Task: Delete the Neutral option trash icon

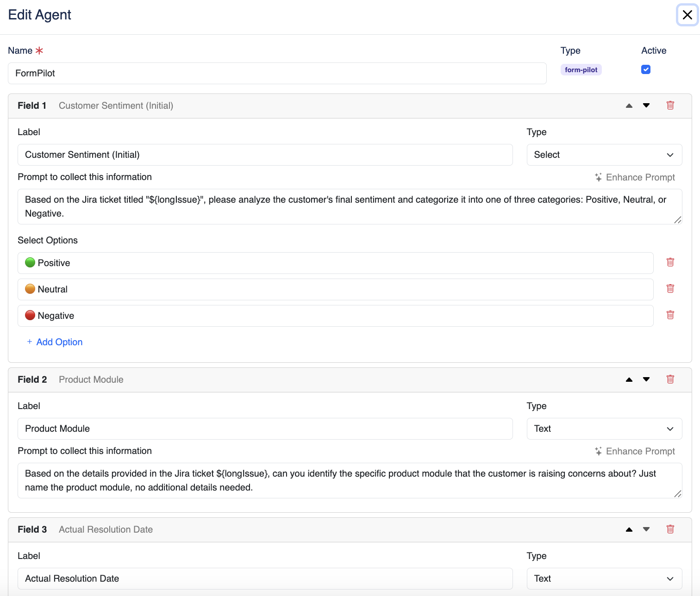Action: coord(670,289)
